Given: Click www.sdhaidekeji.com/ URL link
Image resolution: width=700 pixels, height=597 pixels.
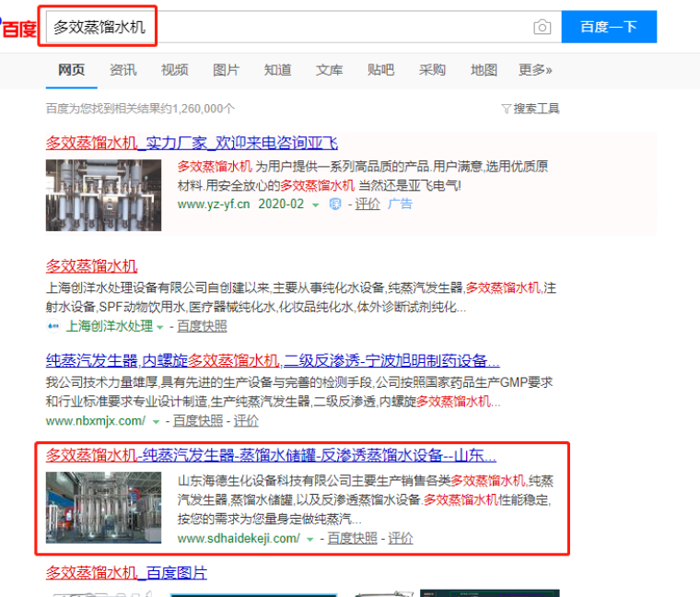Looking at the screenshot, I should [239, 539].
